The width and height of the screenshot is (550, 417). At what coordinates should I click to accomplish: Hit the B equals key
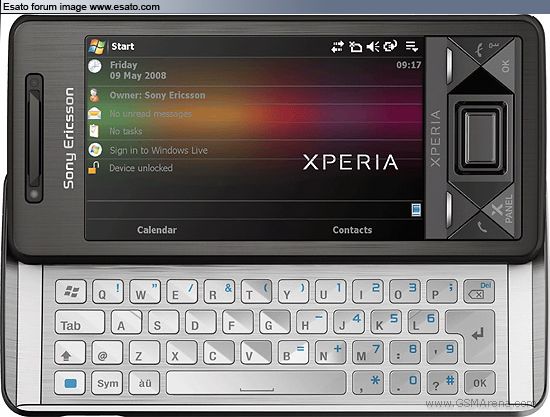click(293, 352)
